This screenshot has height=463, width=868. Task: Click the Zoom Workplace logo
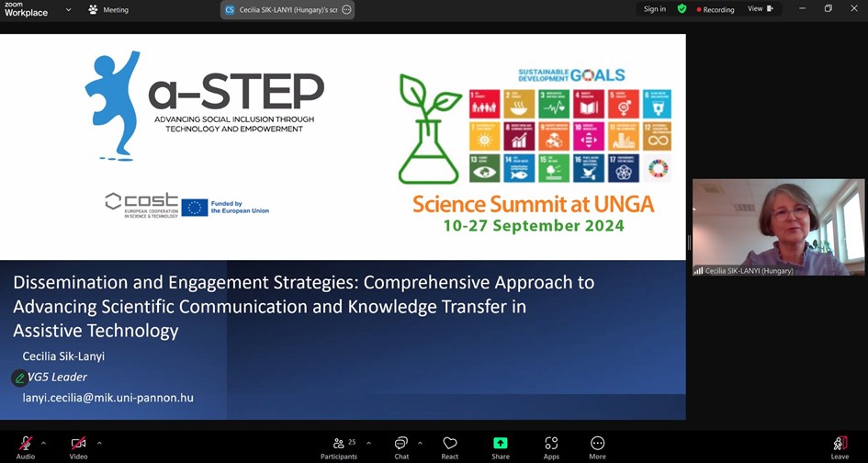point(26,9)
